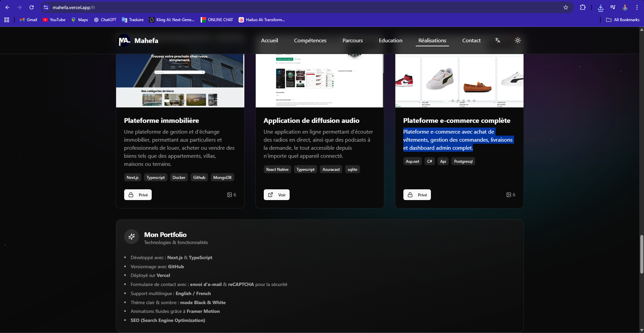Navigate to the Compétences section
This screenshot has height=333, width=644.
click(310, 40)
